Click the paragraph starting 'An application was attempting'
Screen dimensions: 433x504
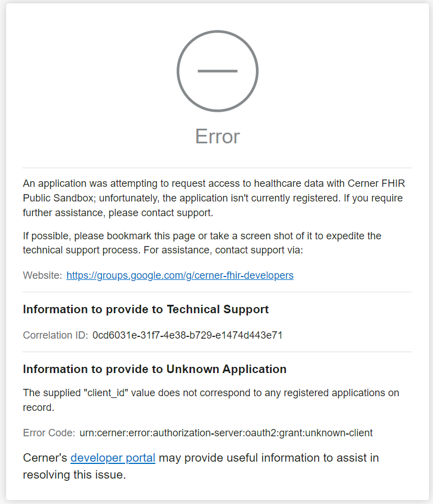point(214,198)
